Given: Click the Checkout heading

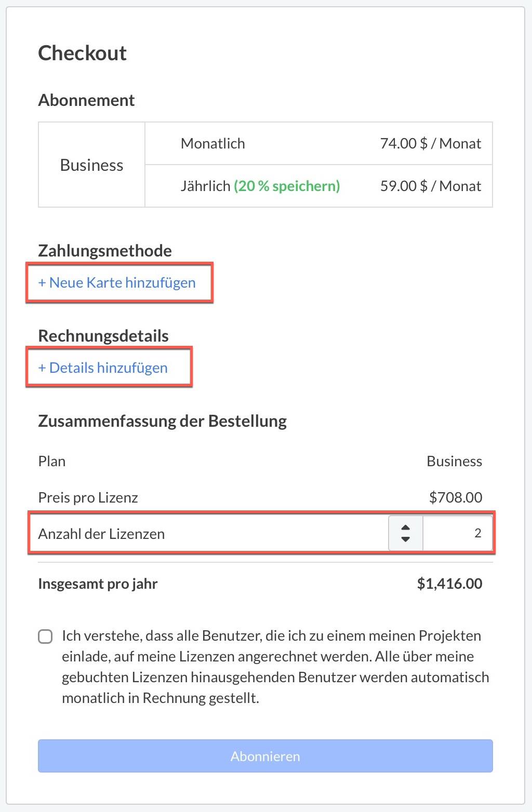Looking at the screenshot, I should pos(82,53).
